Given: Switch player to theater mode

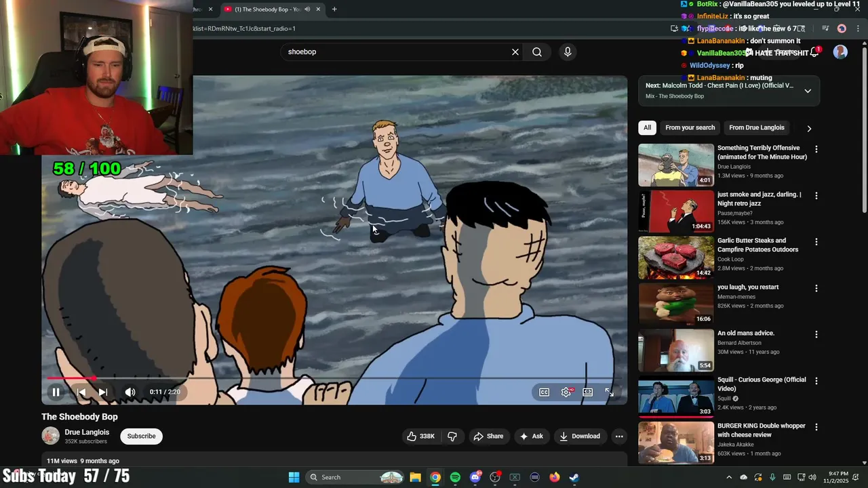Looking at the screenshot, I should [x=588, y=392].
